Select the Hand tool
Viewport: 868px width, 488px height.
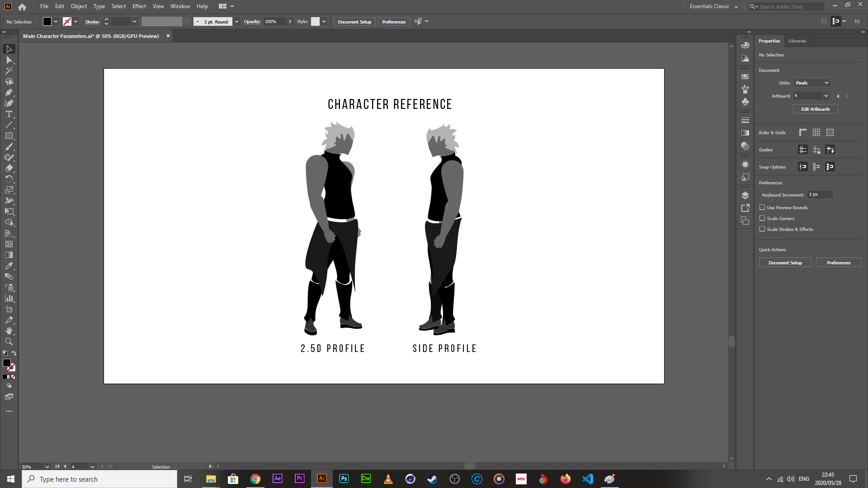click(x=9, y=331)
